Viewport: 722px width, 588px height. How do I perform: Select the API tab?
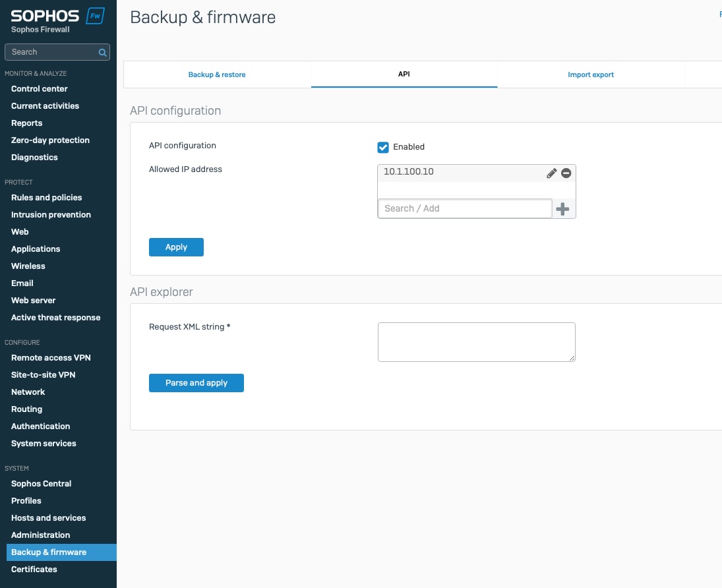point(404,74)
